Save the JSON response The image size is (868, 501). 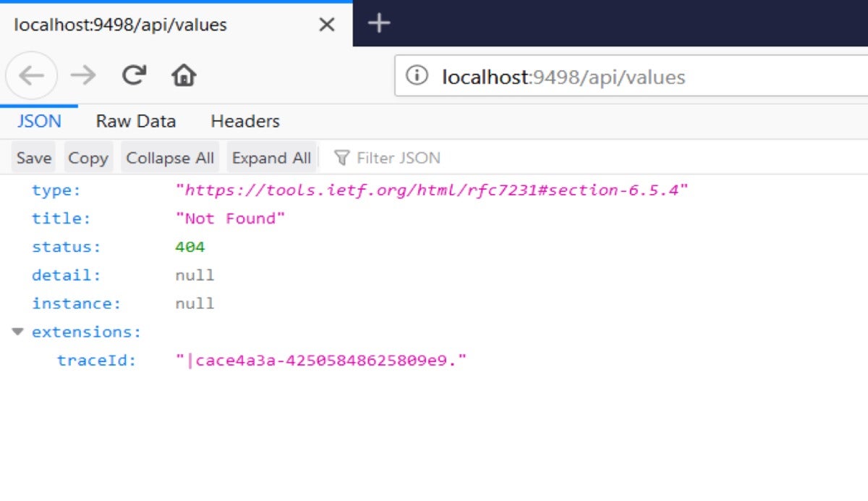34,158
